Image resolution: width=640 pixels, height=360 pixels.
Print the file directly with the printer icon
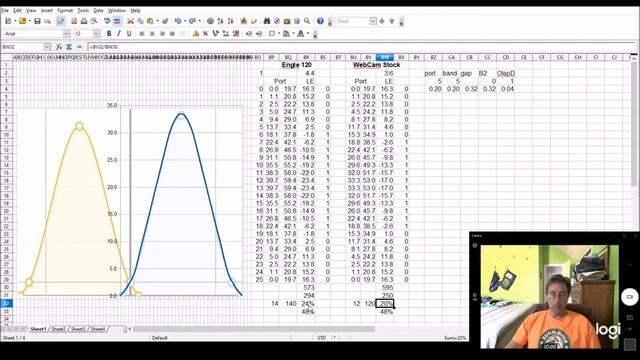point(84,21)
